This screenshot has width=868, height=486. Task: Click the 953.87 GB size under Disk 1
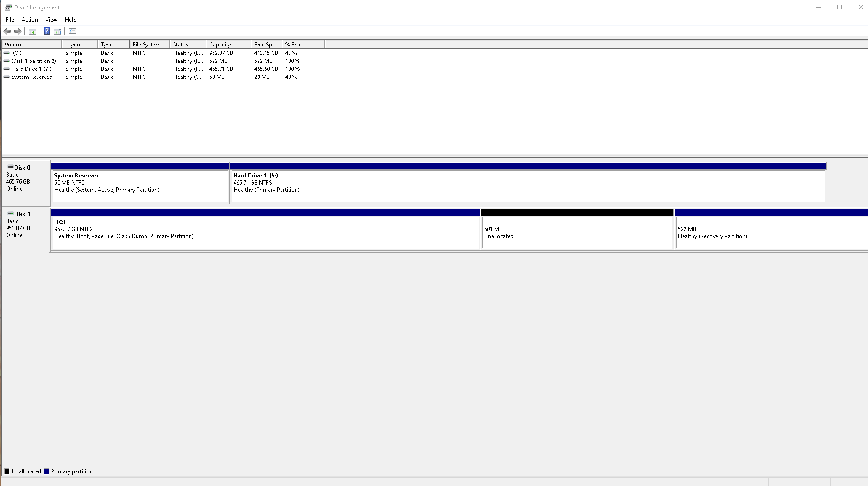pyautogui.click(x=18, y=228)
